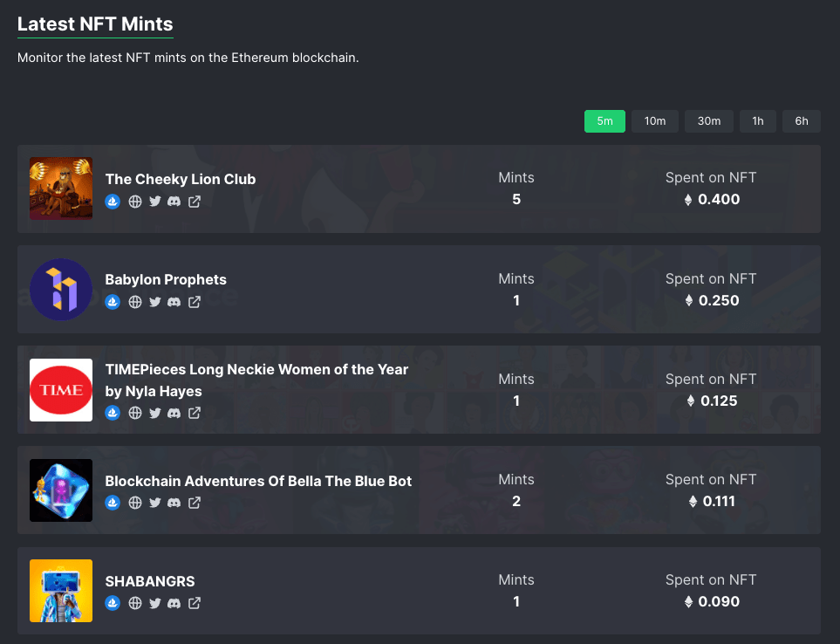840x644 pixels.
Task: Click the globe icon for SHABANGRS website
Action: click(x=134, y=603)
